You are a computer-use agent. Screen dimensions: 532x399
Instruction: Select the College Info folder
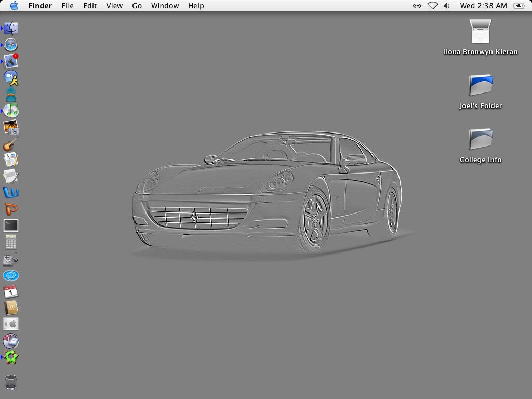(481, 139)
